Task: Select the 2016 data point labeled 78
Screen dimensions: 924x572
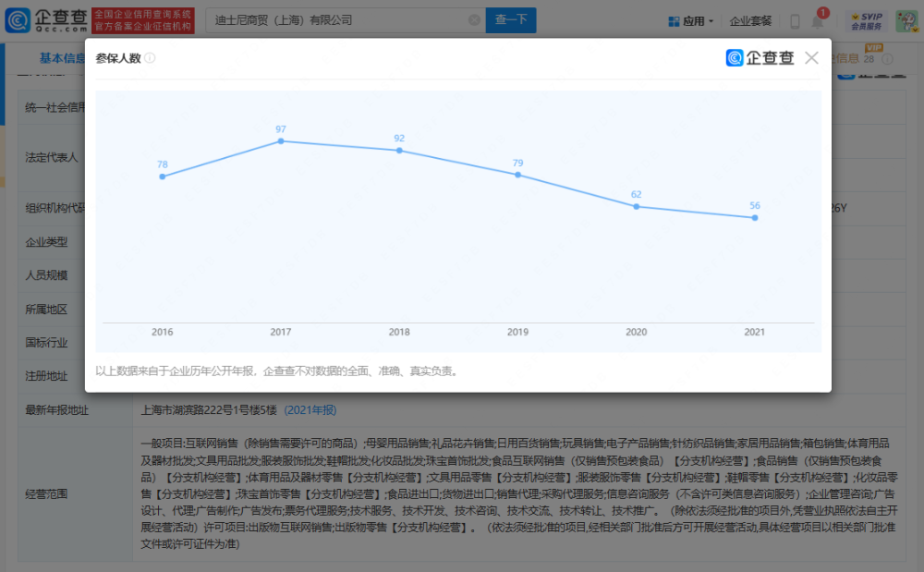Action: pyautogui.click(x=163, y=176)
